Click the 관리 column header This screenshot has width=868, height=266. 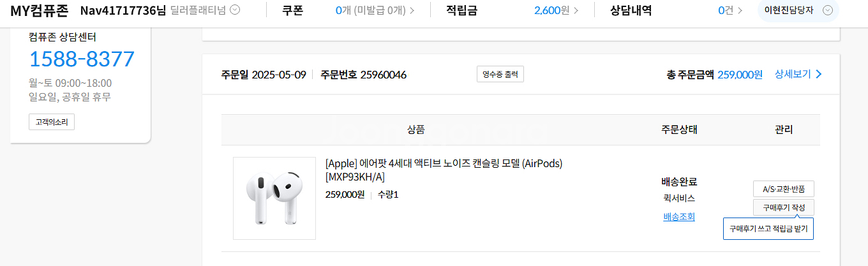pos(784,130)
